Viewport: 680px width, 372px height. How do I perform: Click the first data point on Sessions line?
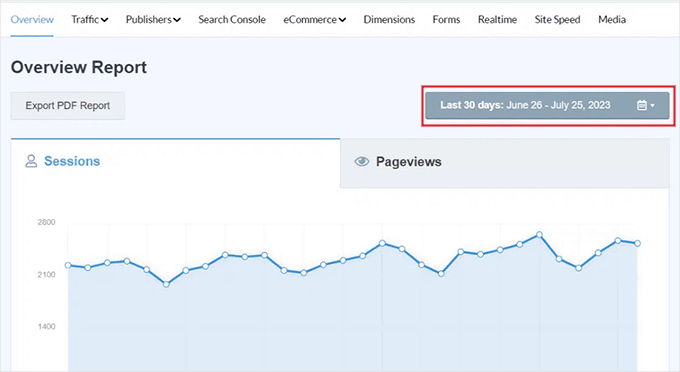click(x=68, y=265)
